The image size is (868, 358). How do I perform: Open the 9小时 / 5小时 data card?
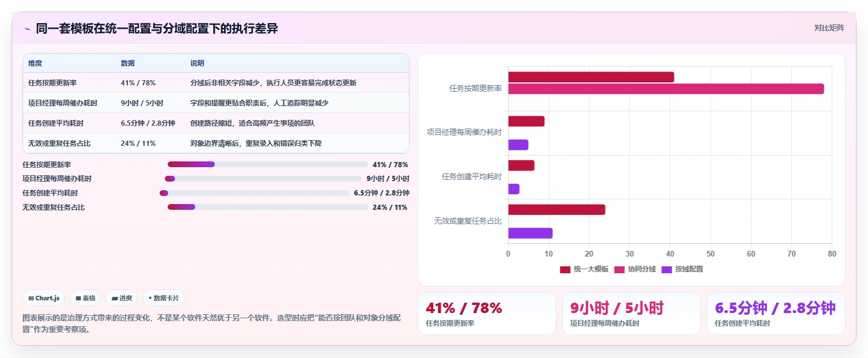click(x=631, y=314)
